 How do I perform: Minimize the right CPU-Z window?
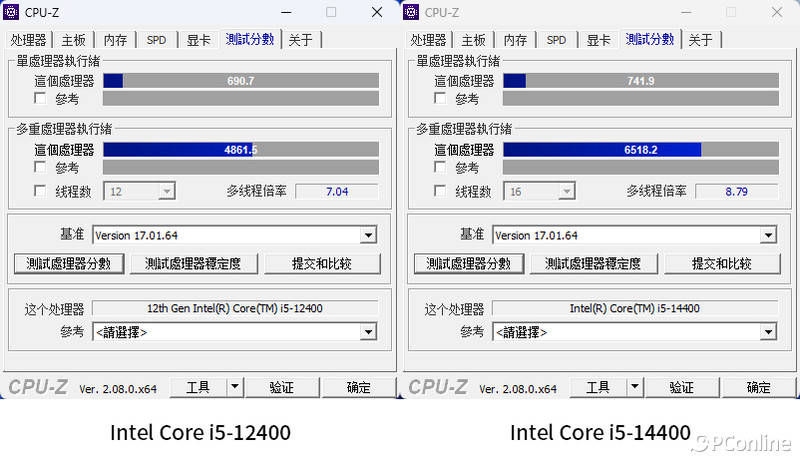point(686,12)
